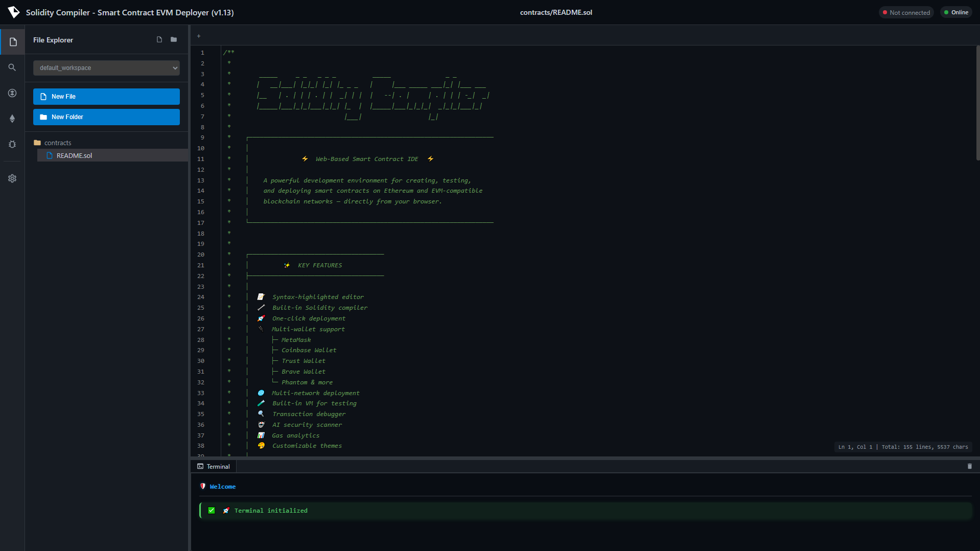The width and height of the screenshot is (980, 551).
Task: Select the Terminal tab
Action: pyautogui.click(x=214, y=466)
